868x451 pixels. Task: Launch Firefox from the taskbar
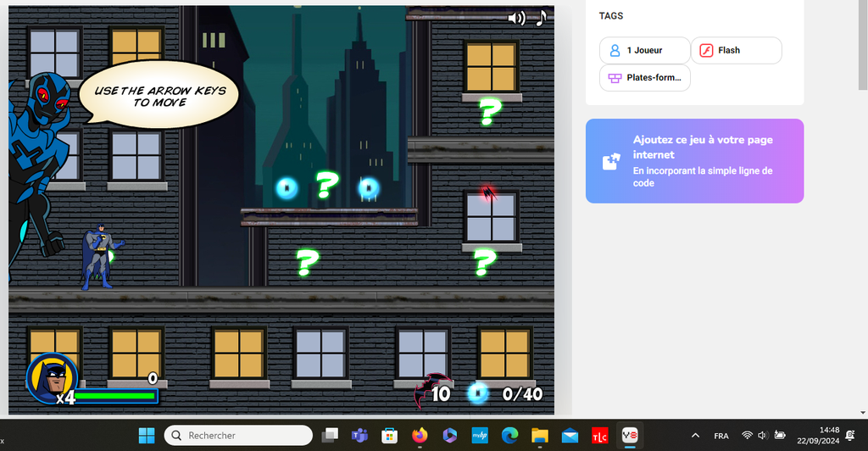[x=420, y=435]
